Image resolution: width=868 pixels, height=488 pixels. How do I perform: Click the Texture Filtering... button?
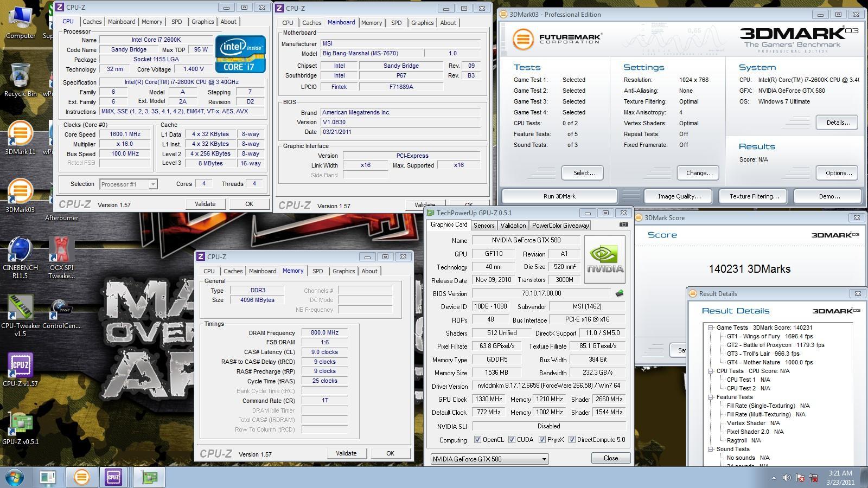point(754,196)
